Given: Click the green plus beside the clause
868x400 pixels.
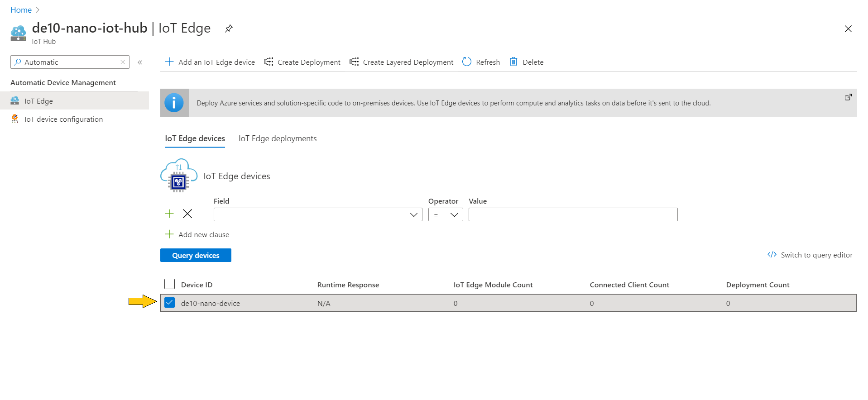Looking at the screenshot, I should pyautogui.click(x=169, y=214).
